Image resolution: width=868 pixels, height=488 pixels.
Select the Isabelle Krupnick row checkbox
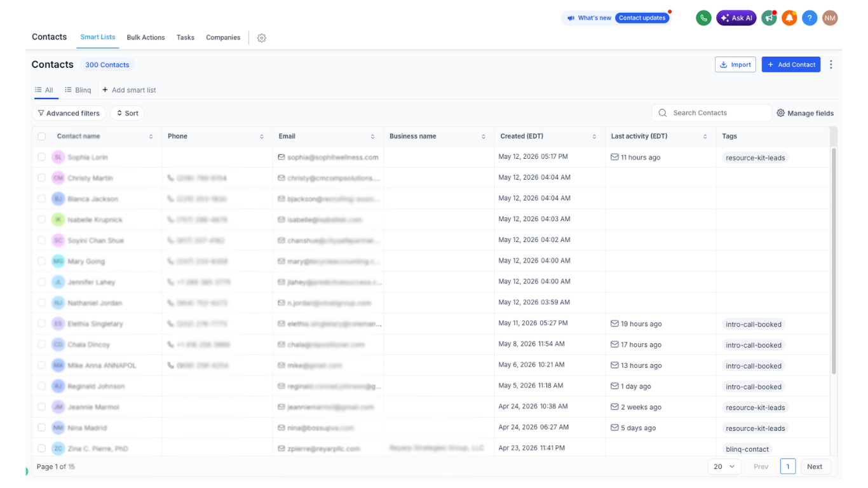click(42, 219)
